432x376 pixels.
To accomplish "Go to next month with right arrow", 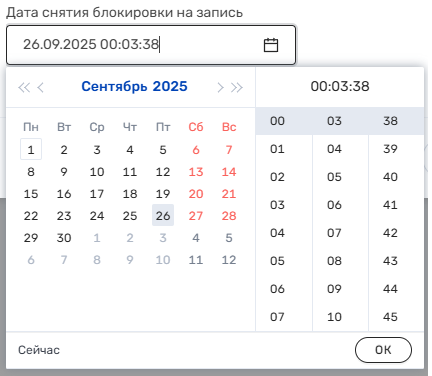I will coord(220,87).
